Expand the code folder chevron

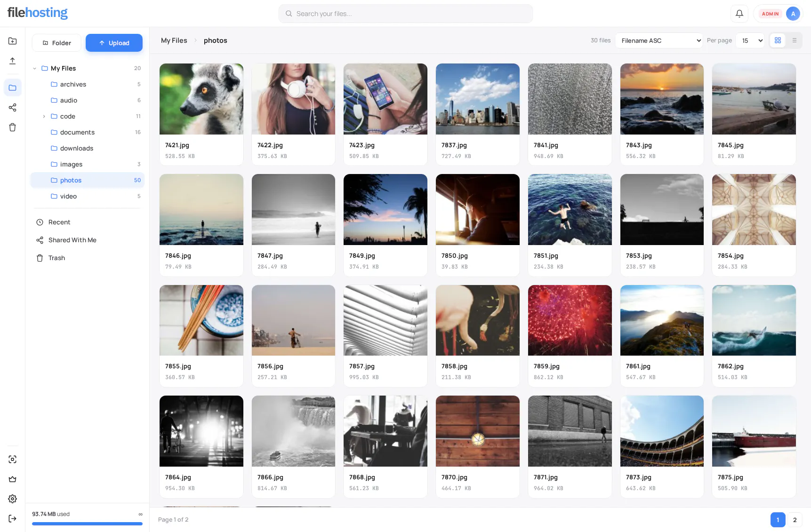44,116
